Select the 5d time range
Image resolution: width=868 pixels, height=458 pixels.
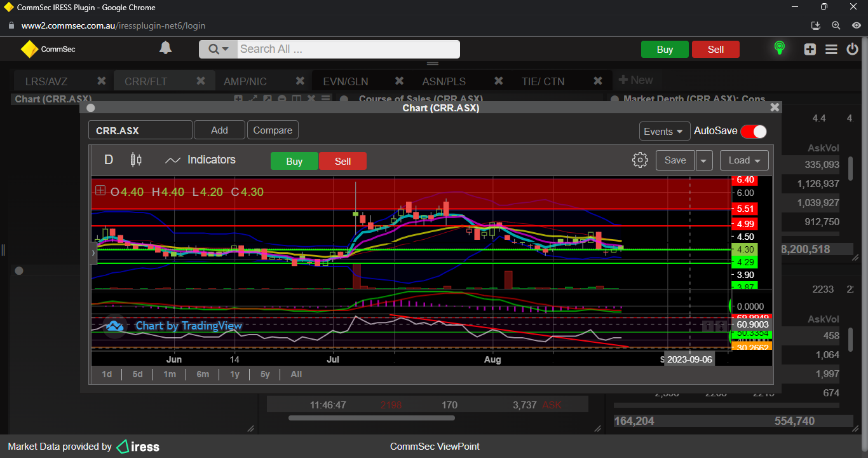point(137,374)
